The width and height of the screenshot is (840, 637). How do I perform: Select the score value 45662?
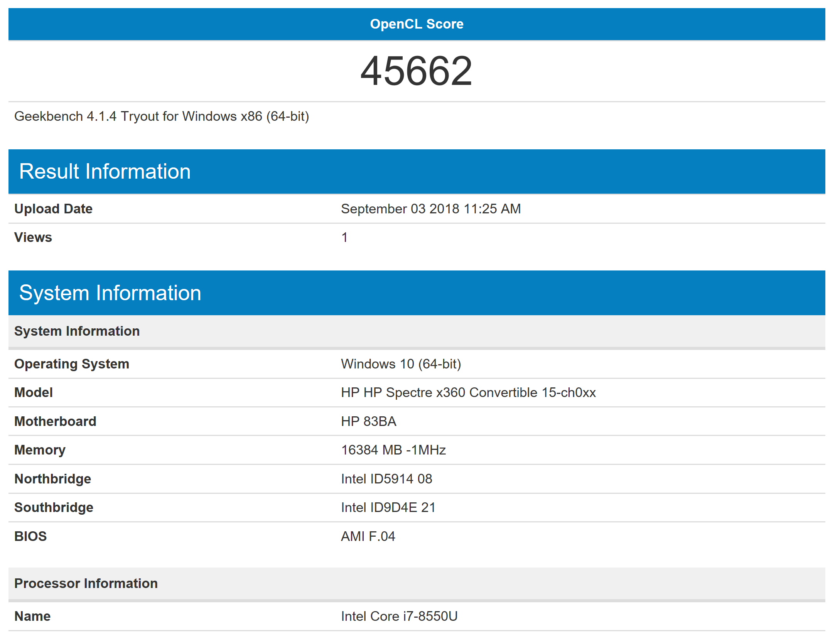[417, 71]
